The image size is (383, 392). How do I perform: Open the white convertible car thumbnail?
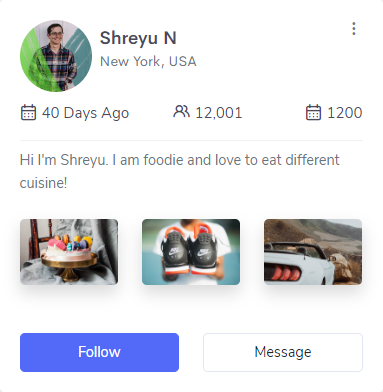313,252
